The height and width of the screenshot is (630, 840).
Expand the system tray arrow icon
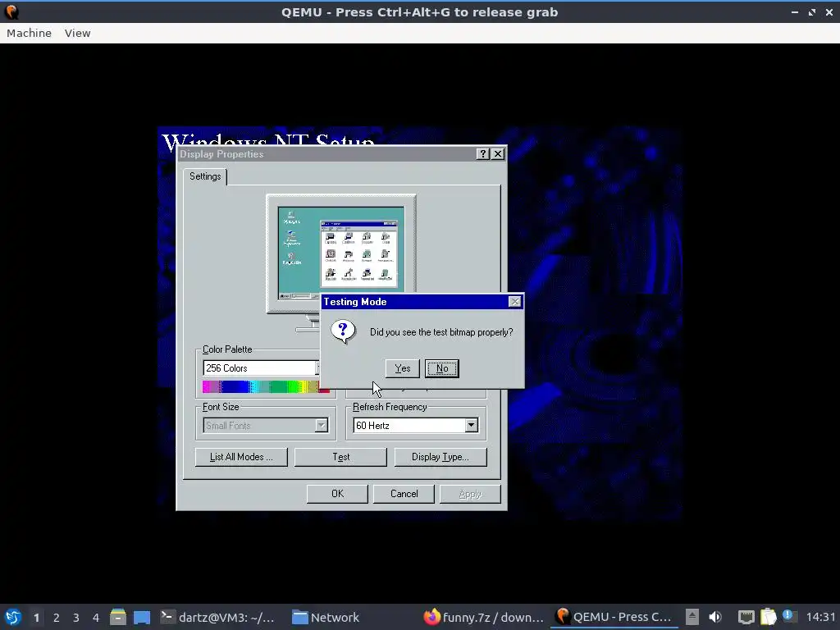[692, 617]
